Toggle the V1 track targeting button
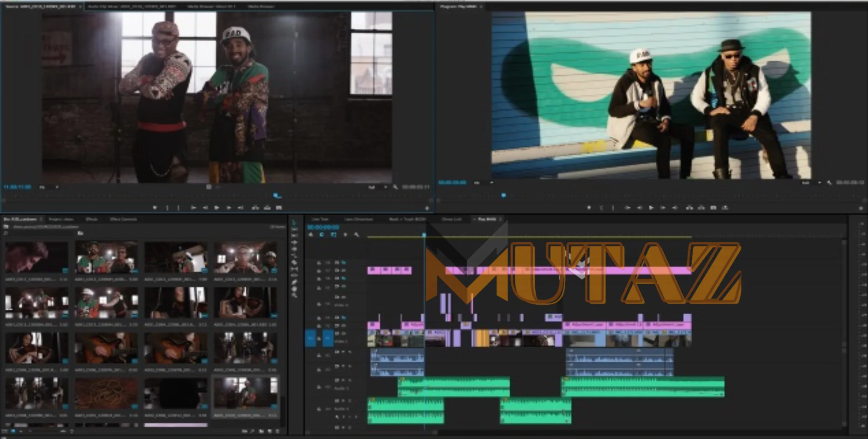Viewport: 868px width, 439px height. 328,338
